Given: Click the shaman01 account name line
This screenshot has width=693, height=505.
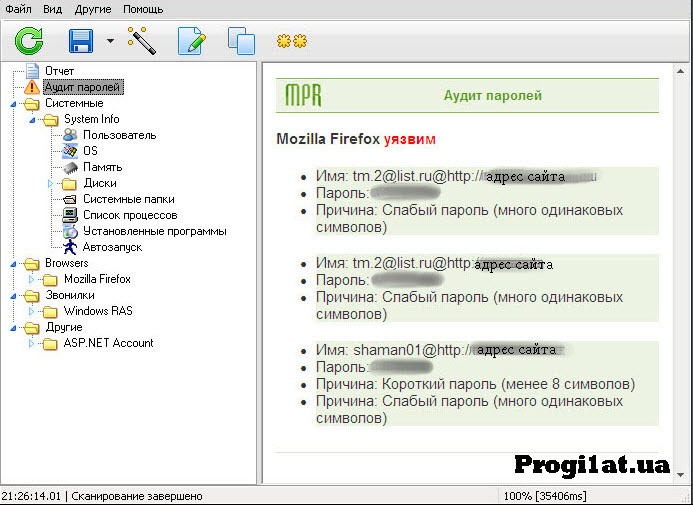Looking at the screenshot, I should [441, 350].
